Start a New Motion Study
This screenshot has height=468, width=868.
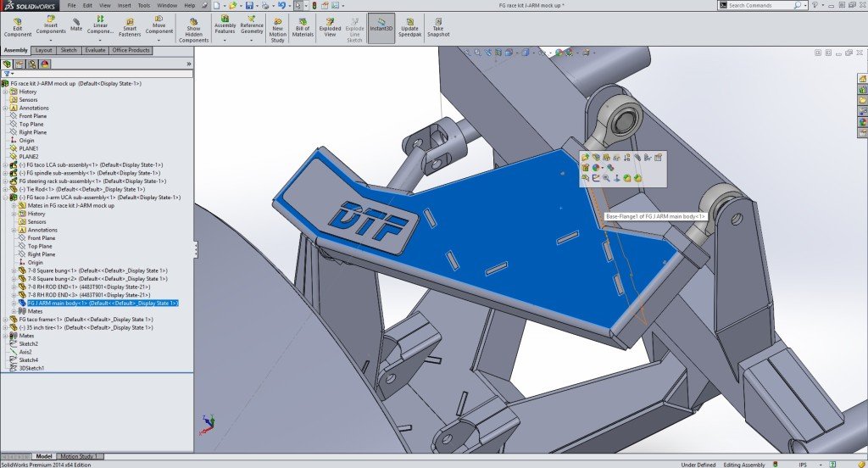click(277, 30)
